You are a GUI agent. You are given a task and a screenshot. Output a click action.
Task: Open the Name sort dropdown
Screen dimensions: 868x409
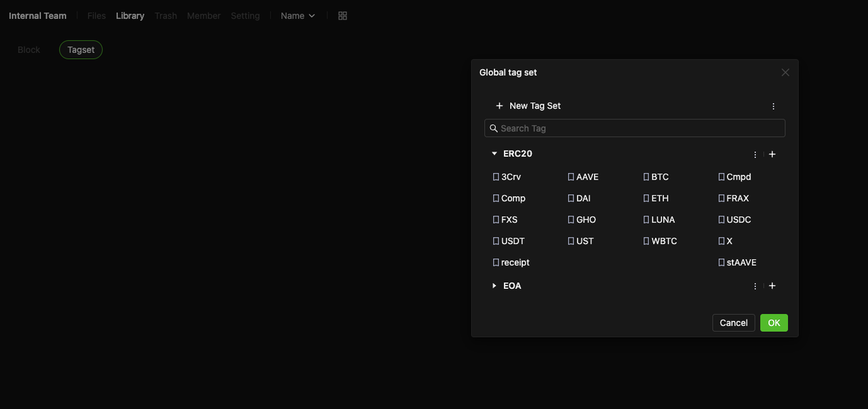(298, 16)
